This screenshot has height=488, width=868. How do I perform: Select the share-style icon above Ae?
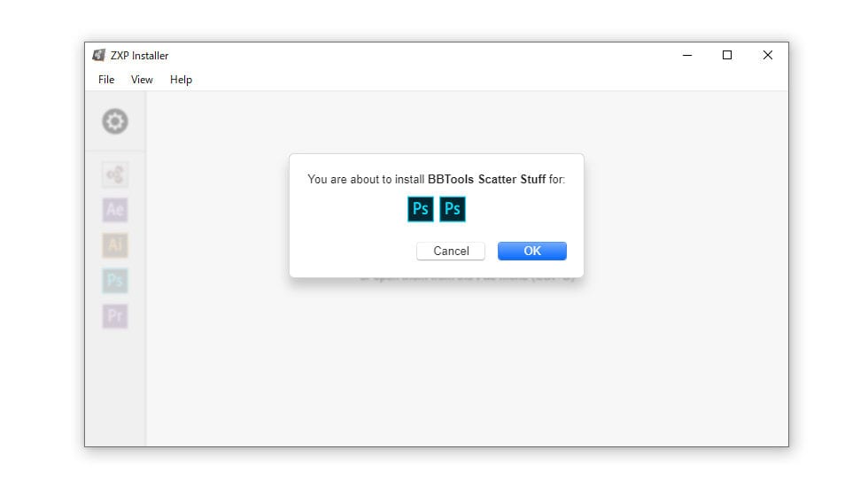point(115,174)
